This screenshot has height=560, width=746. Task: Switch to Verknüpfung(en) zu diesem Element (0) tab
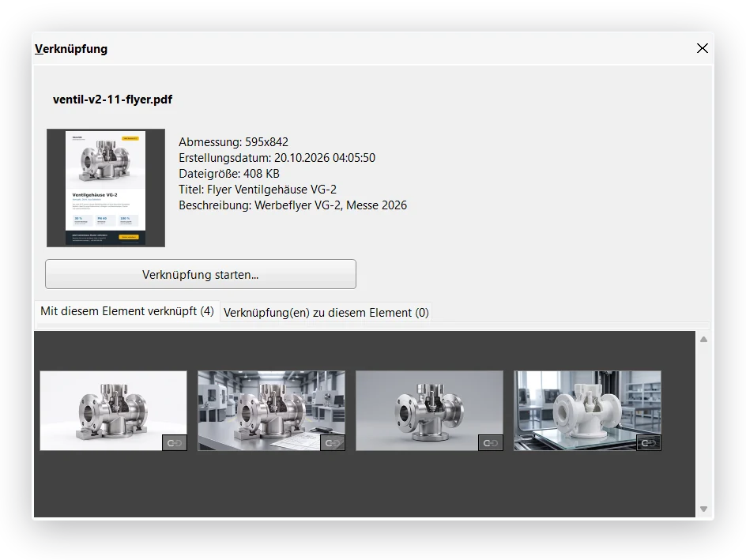coord(326,313)
